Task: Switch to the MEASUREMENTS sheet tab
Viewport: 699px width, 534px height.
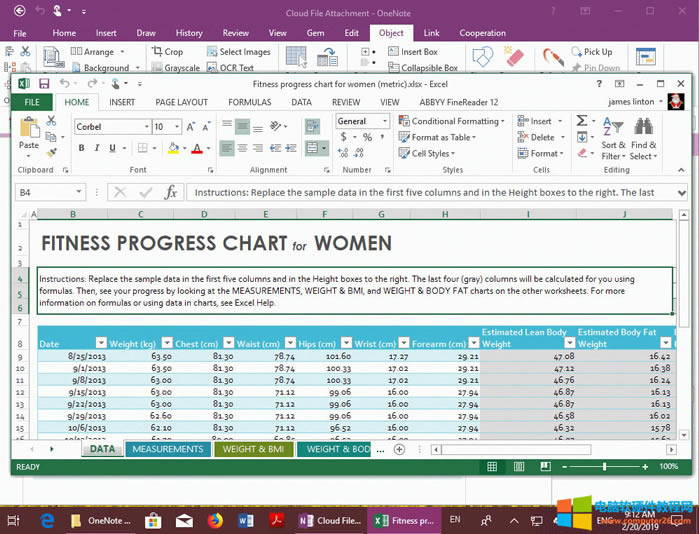Action: coord(167,450)
